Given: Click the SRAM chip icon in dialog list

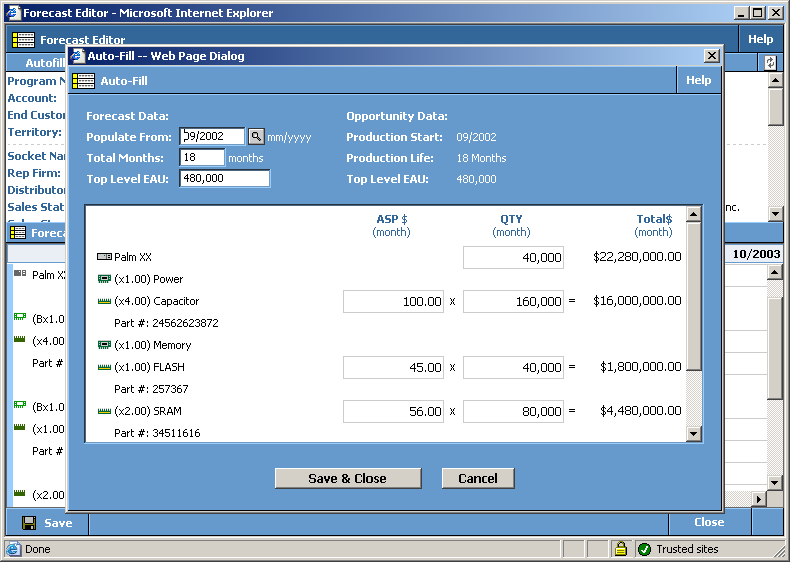Looking at the screenshot, I should click(104, 411).
